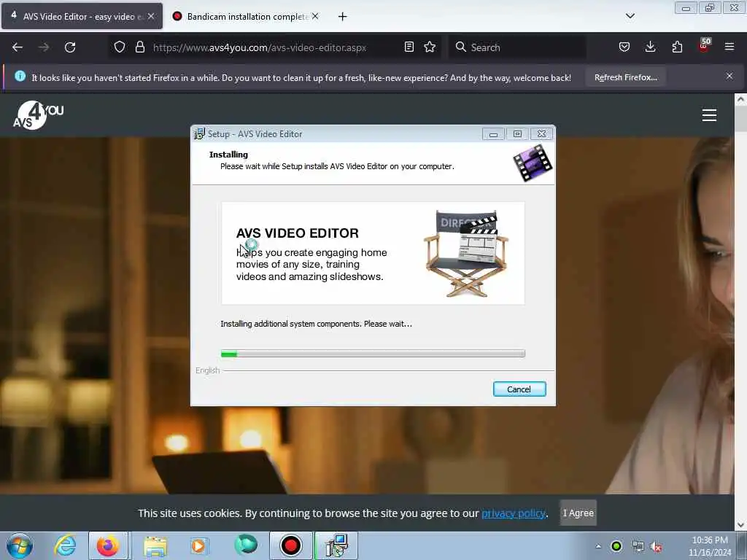Click "Installing additional system components" status text

tap(317, 324)
